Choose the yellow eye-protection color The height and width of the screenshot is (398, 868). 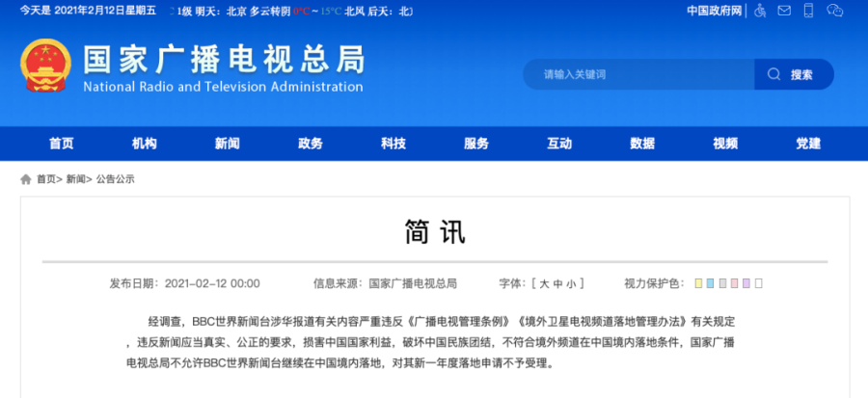(x=698, y=284)
